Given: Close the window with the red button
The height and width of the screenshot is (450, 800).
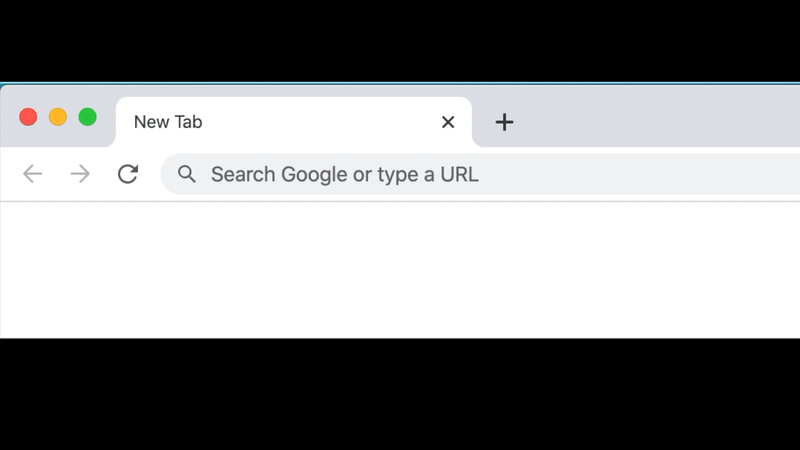Looking at the screenshot, I should 28,117.
